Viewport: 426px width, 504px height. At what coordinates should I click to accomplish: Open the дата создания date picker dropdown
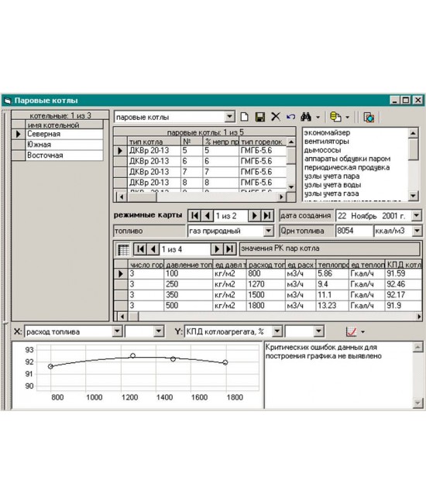(417, 215)
